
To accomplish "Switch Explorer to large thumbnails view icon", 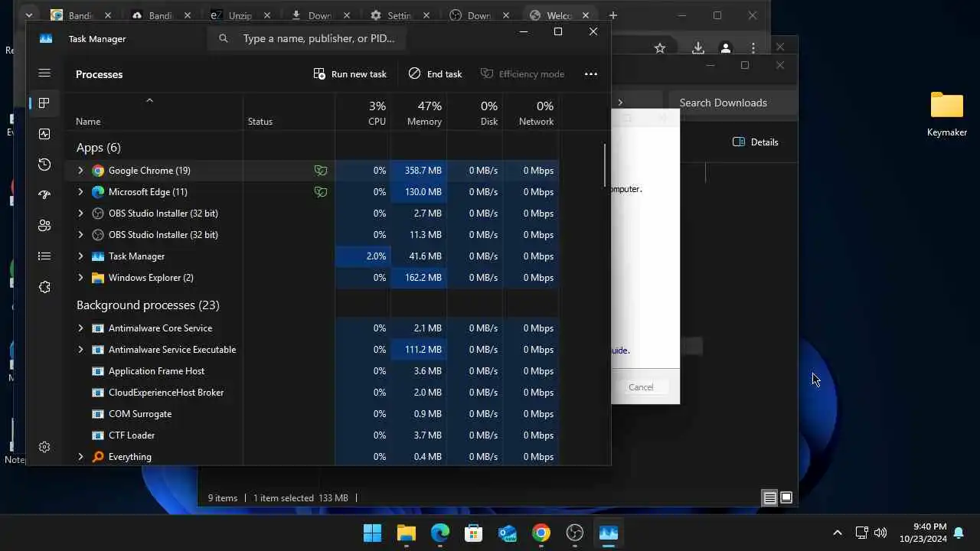I will (786, 498).
